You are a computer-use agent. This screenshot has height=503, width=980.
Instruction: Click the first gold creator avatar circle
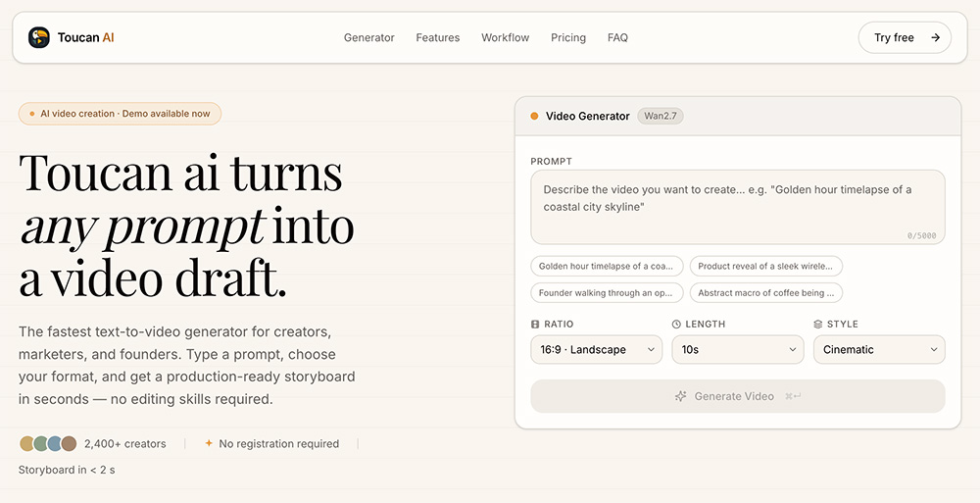pyautogui.click(x=26, y=443)
